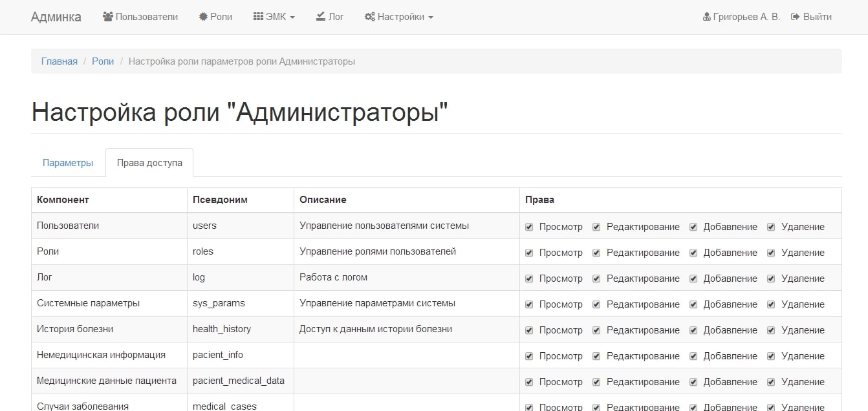This screenshot has height=411, width=868.
Task: Open Пользователи in the top navigation
Action: tap(140, 17)
